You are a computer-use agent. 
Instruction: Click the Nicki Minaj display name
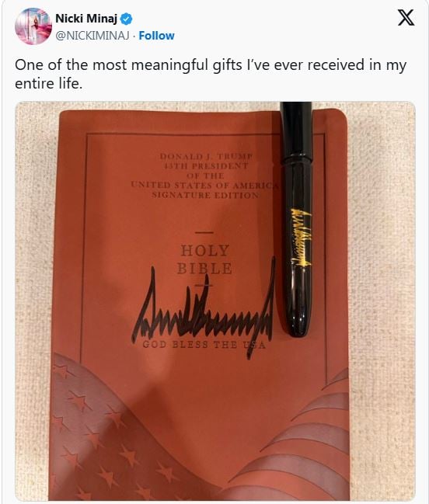(x=86, y=19)
